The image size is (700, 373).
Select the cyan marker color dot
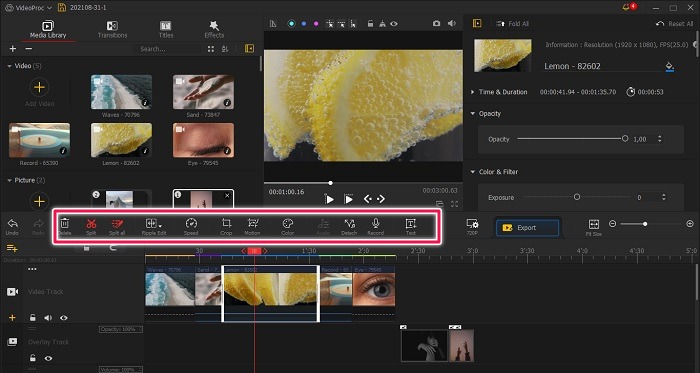[x=292, y=24]
